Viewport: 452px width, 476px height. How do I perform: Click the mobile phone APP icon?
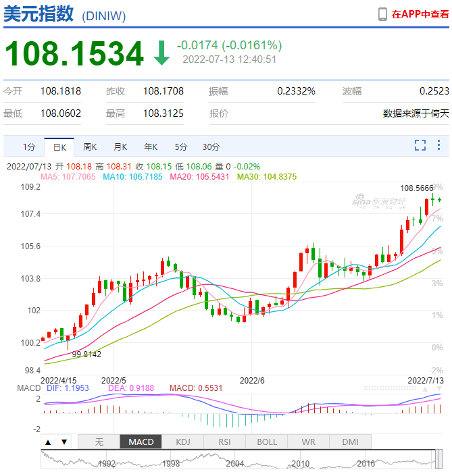pos(382,14)
